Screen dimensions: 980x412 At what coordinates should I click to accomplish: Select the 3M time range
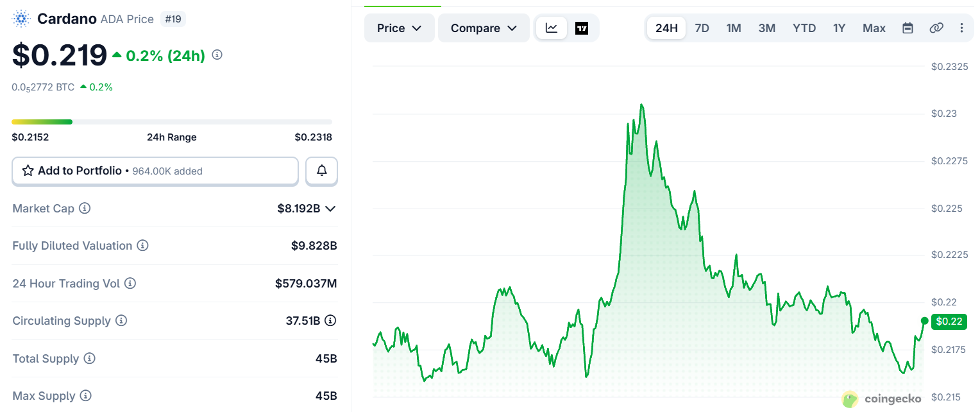point(767,28)
